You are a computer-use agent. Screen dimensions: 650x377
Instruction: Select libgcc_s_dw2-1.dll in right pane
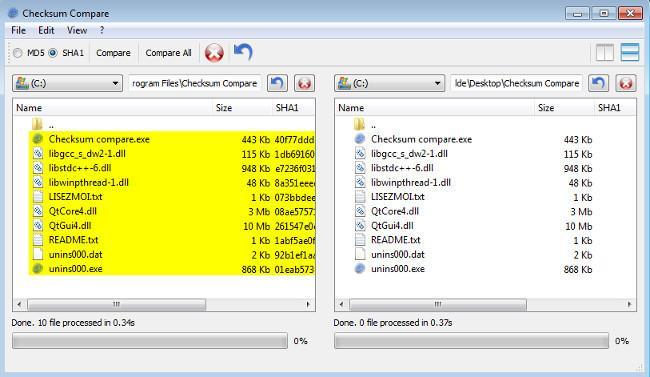coord(409,154)
